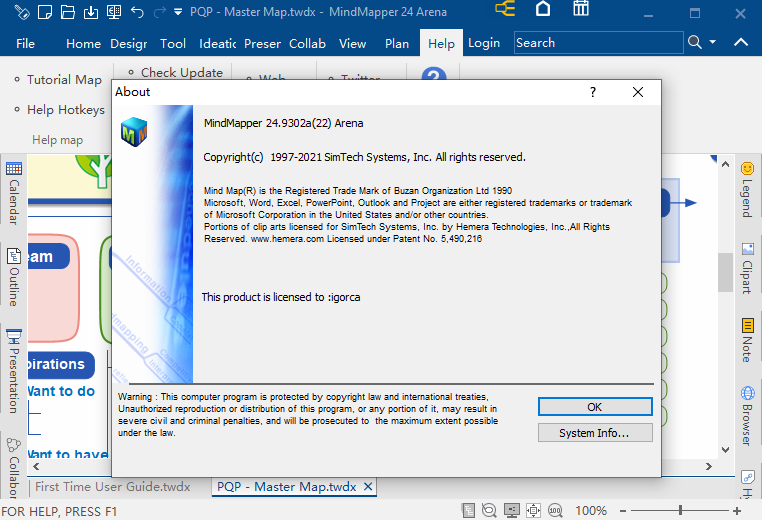762x520 pixels.
Task: Click the blue question mark help icon
Action: (x=434, y=74)
